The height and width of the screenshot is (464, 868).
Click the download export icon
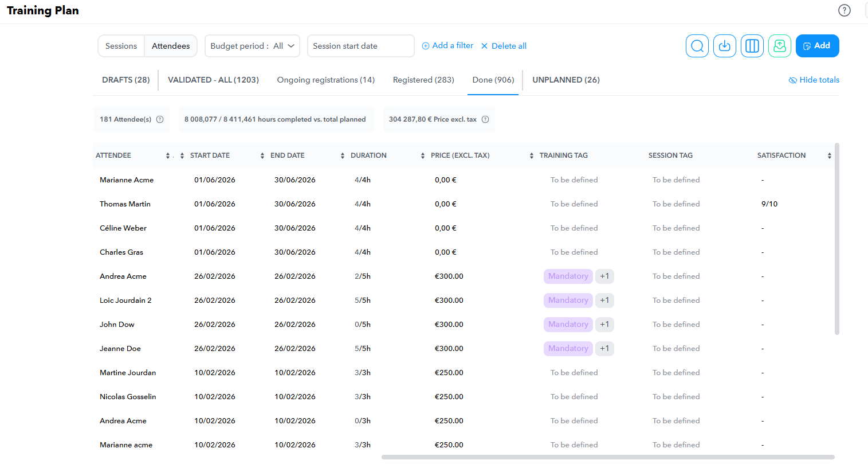point(724,46)
